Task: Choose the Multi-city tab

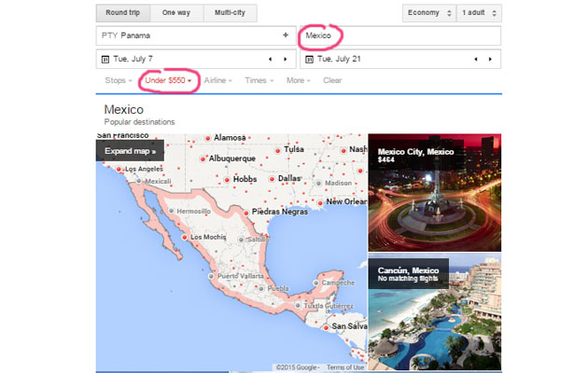Action: pos(230,13)
